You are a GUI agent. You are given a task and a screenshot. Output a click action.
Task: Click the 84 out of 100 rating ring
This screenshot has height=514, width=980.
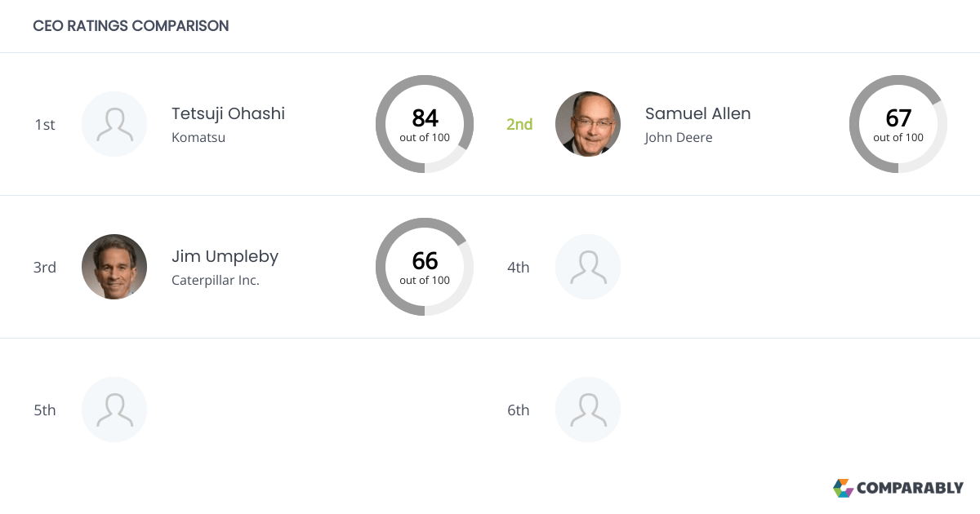(425, 124)
